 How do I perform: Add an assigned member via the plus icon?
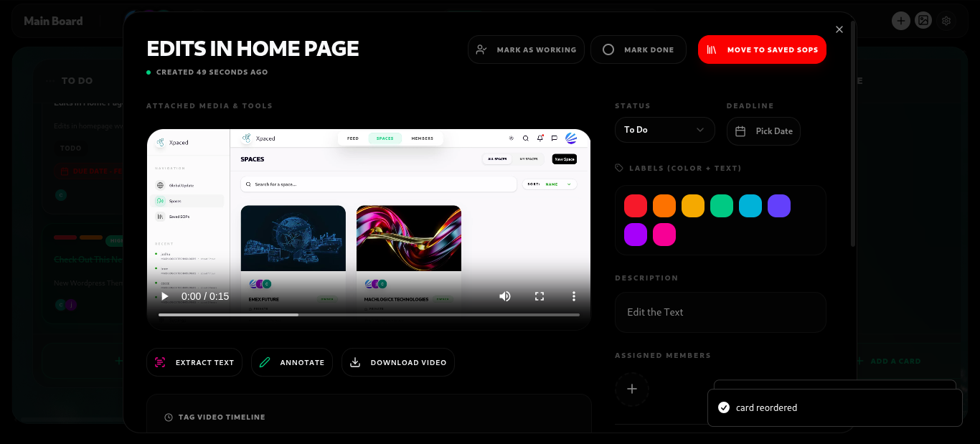click(x=632, y=389)
